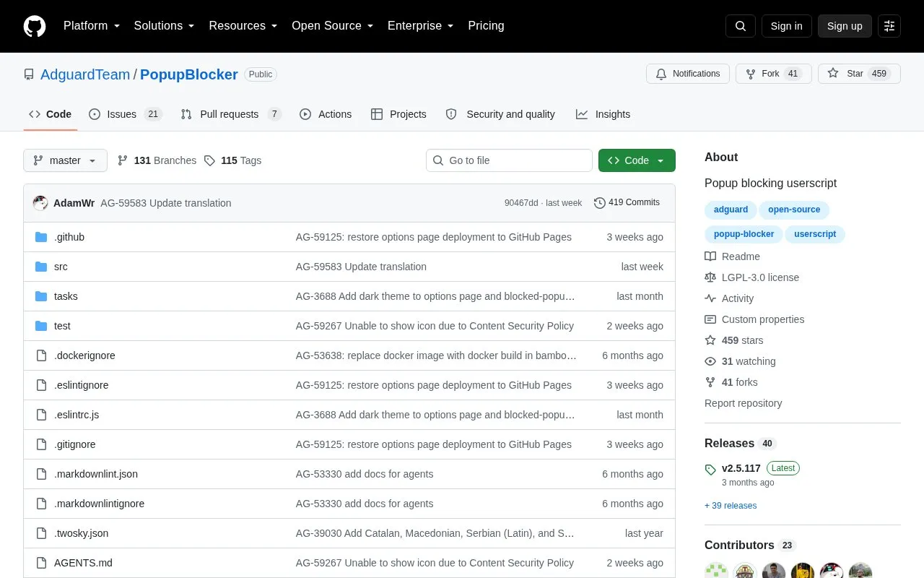924x578 pixels.
Task: Click the fork icon beside 41 forks
Action: pos(710,382)
